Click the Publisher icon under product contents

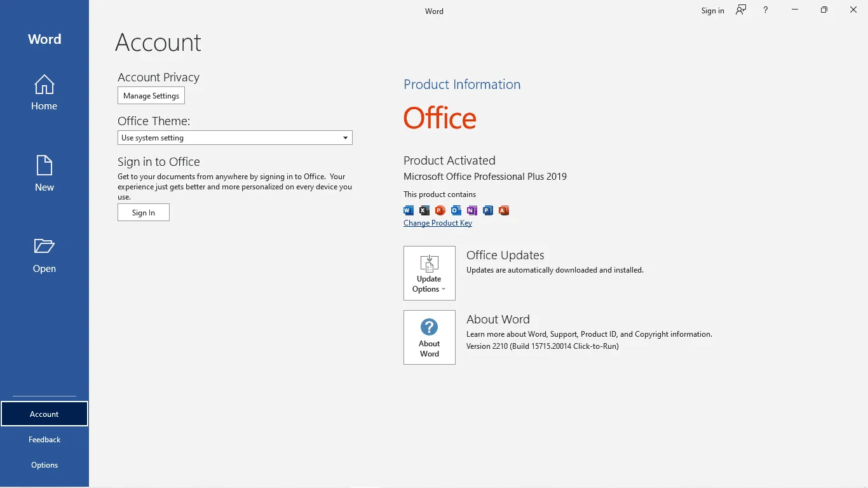tap(488, 210)
